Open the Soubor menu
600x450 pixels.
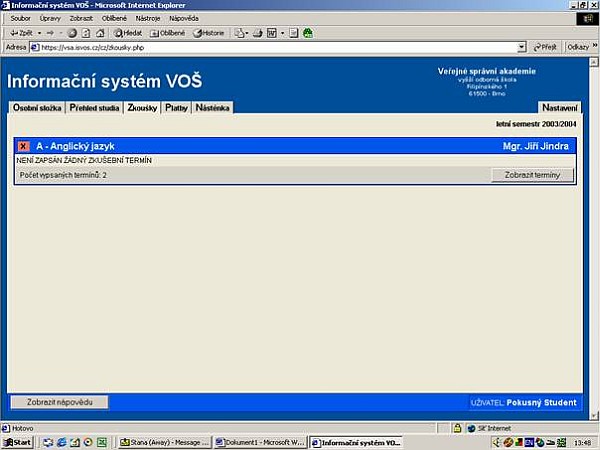coord(20,18)
